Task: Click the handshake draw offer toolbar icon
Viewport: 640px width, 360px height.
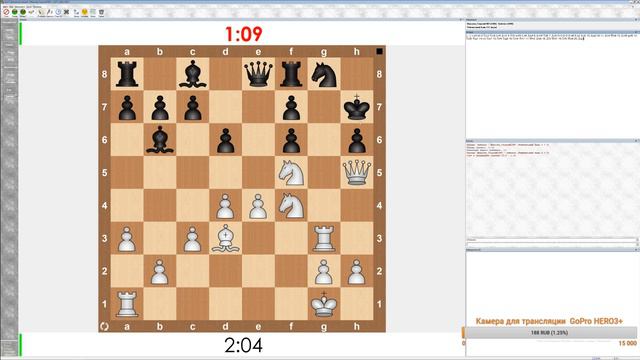Action: (31, 12)
